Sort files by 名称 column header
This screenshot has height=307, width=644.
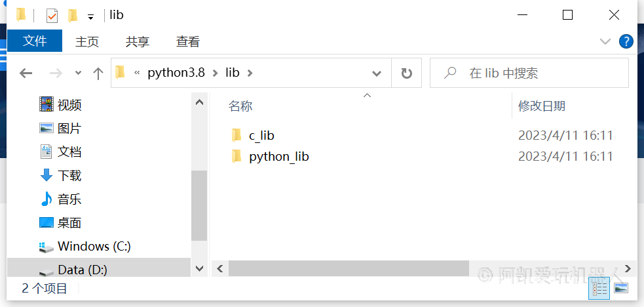coord(240,106)
